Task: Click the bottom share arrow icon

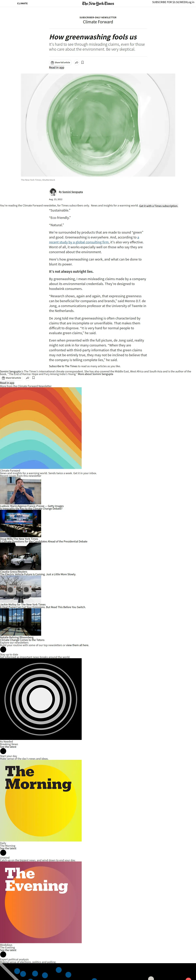Action: 27,378
